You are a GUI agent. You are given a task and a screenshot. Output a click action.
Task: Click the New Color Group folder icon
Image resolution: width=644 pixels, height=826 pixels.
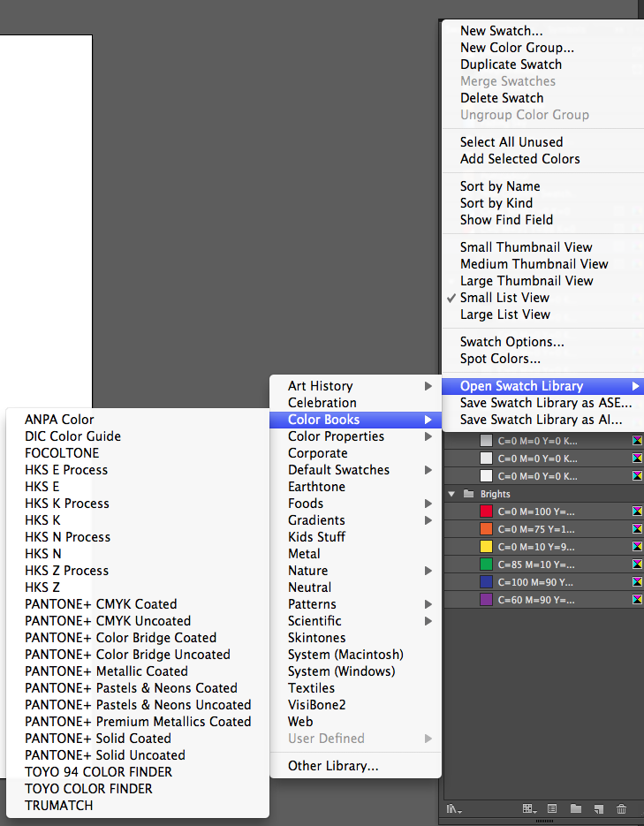point(576,808)
